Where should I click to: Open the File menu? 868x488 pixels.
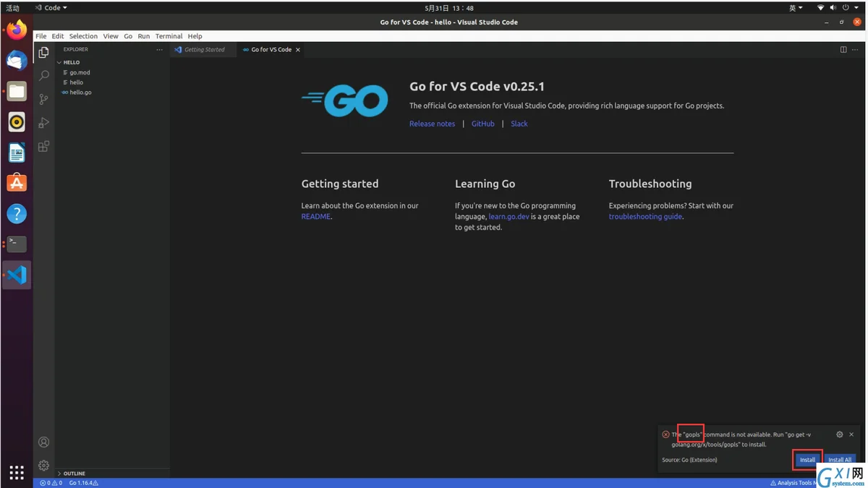(x=41, y=36)
